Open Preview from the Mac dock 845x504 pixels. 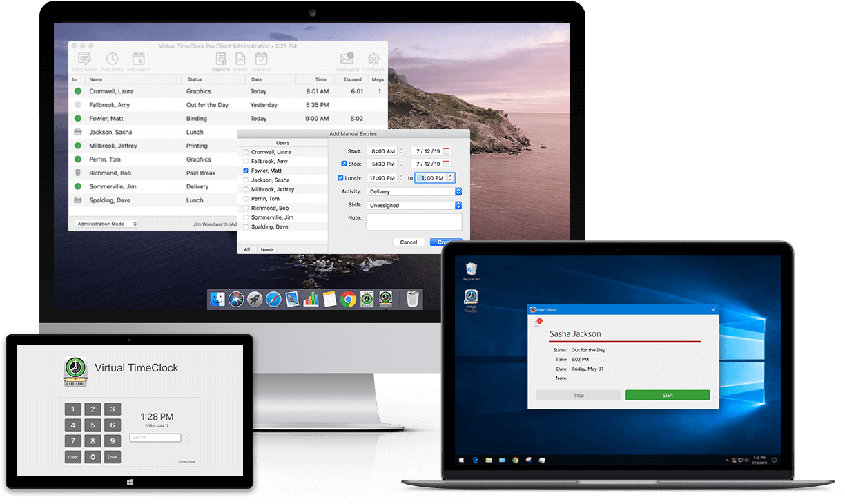292,299
